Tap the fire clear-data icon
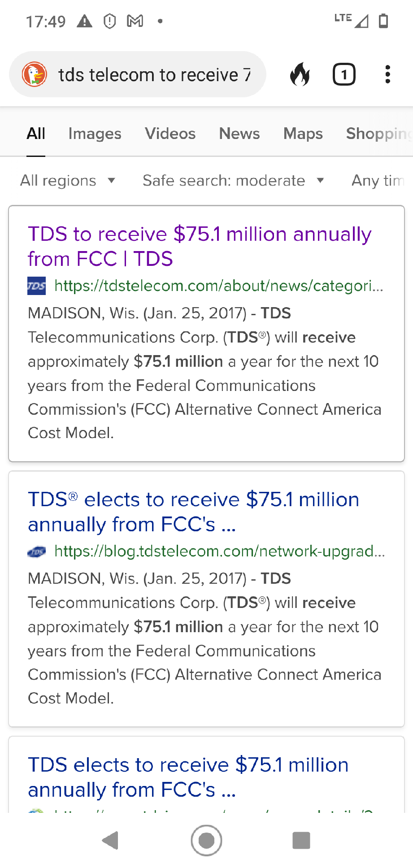Viewport: 413px width, 868px height. [x=300, y=74]
